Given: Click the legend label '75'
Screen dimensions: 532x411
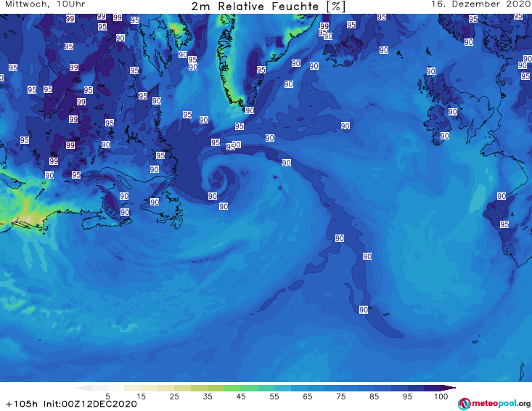Looking at the screenshot, I should click(x=341, y=396).
